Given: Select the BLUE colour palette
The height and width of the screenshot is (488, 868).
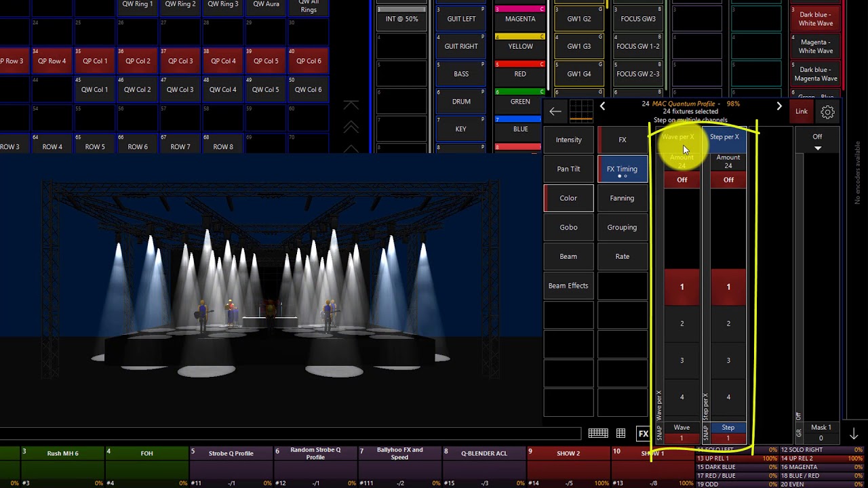Looking at the screenshot, I should pos(520,129).
